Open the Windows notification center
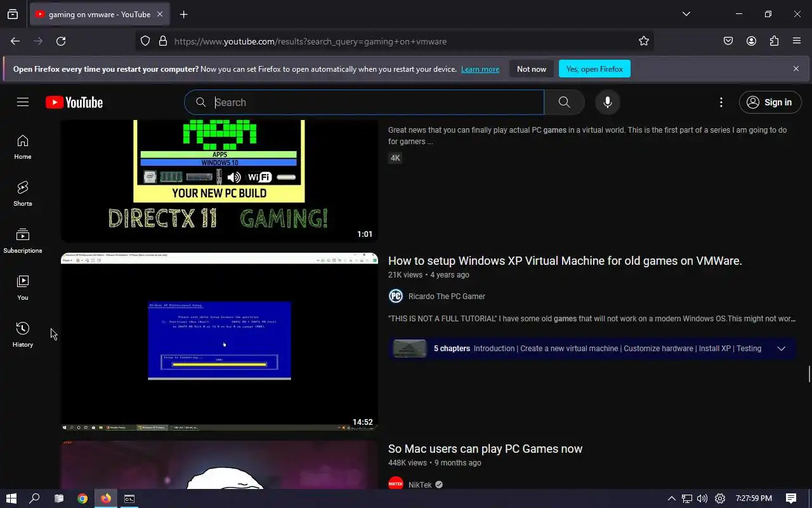The height and width of the screenshot is (508, 812). click(791, 498)
